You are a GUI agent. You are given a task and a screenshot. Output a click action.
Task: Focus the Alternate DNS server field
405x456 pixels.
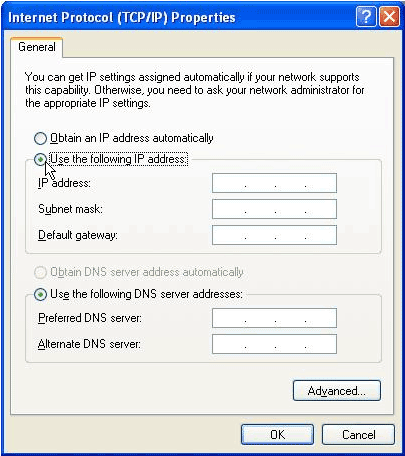[x=274, y=344]
